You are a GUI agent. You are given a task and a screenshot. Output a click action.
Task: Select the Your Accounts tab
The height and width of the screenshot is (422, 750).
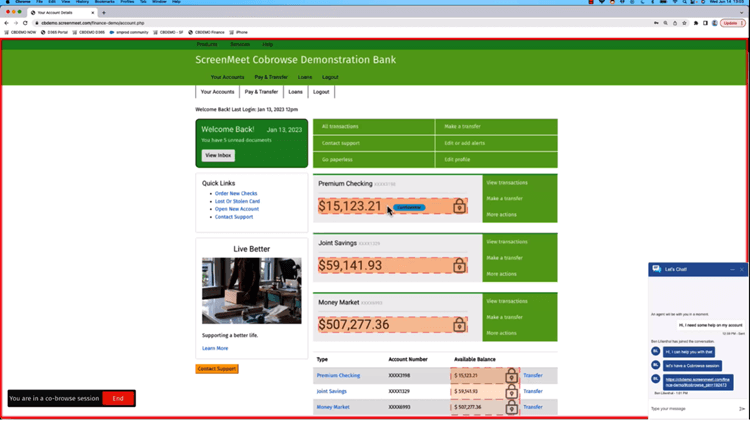pyautogui.click(x=217, y=92)
